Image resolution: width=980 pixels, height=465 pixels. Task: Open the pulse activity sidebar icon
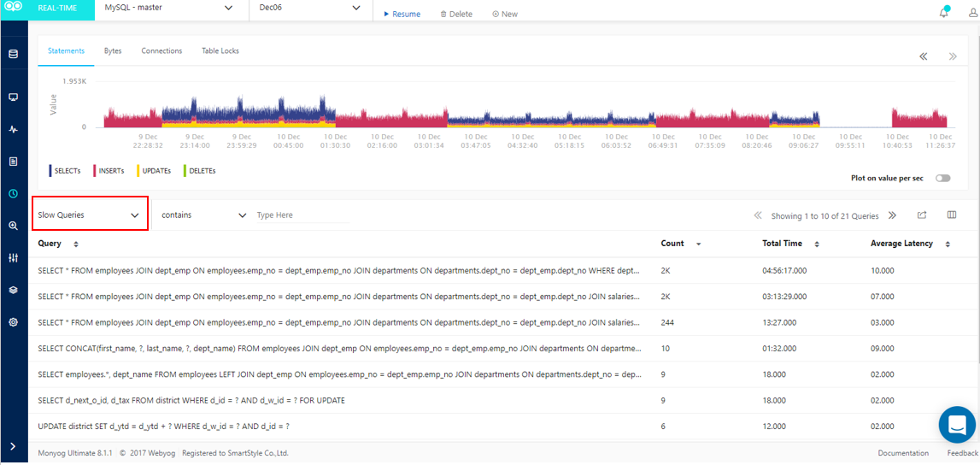tap(13, 129)
